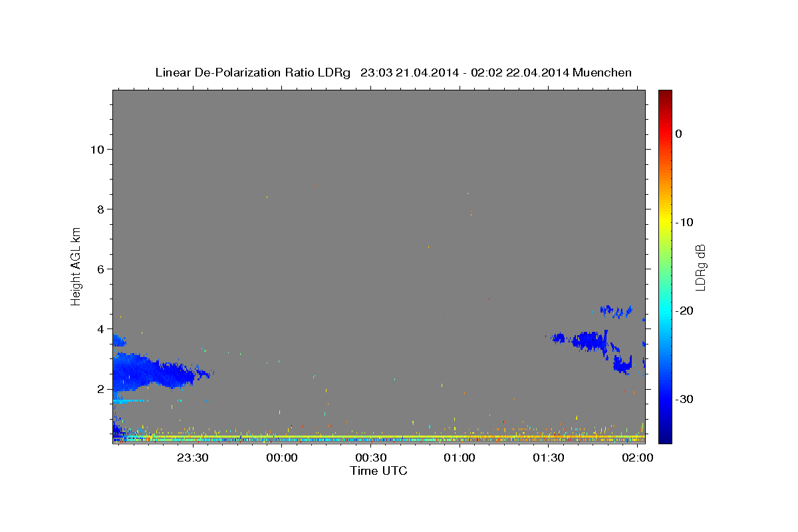Click the colorbar value '-10'

[x=684, y=222]
